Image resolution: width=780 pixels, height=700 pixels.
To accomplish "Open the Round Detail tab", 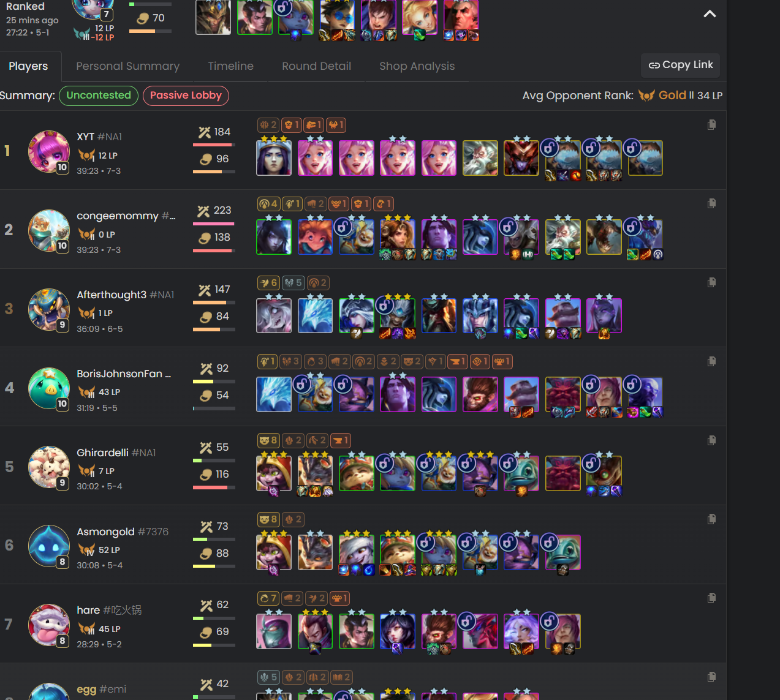I will point(316,66).
